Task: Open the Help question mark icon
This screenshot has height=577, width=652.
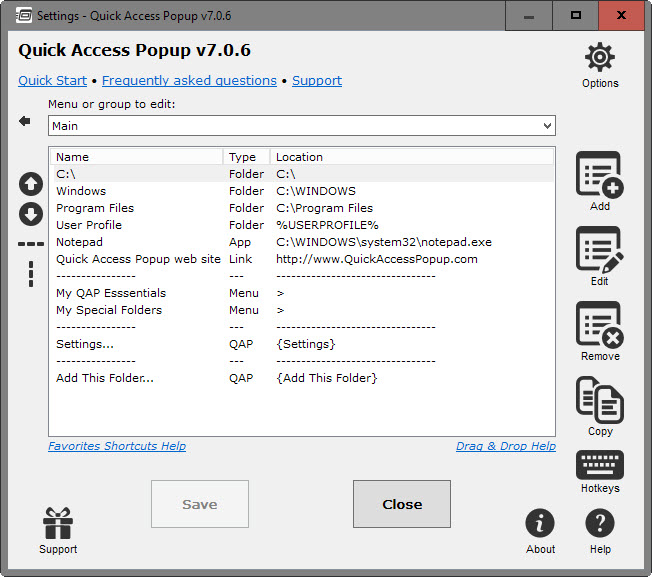Action: (x=600, y=523)
